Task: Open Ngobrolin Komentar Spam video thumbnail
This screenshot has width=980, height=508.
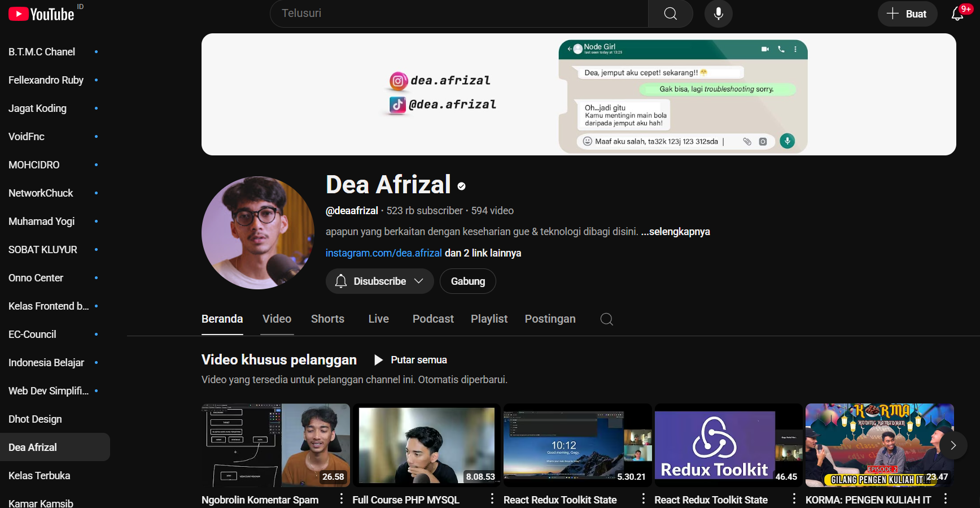Action: coord(275,445)
